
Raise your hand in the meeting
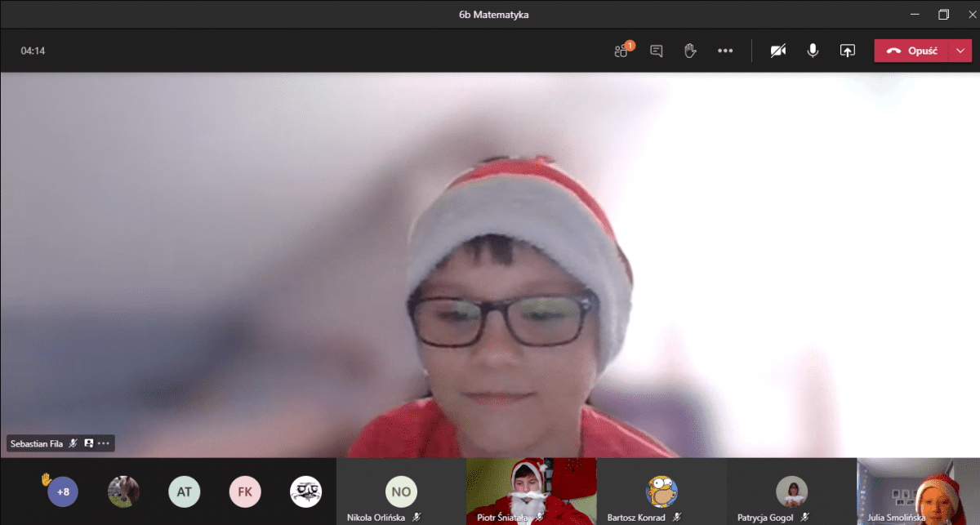tap(690, 51)
